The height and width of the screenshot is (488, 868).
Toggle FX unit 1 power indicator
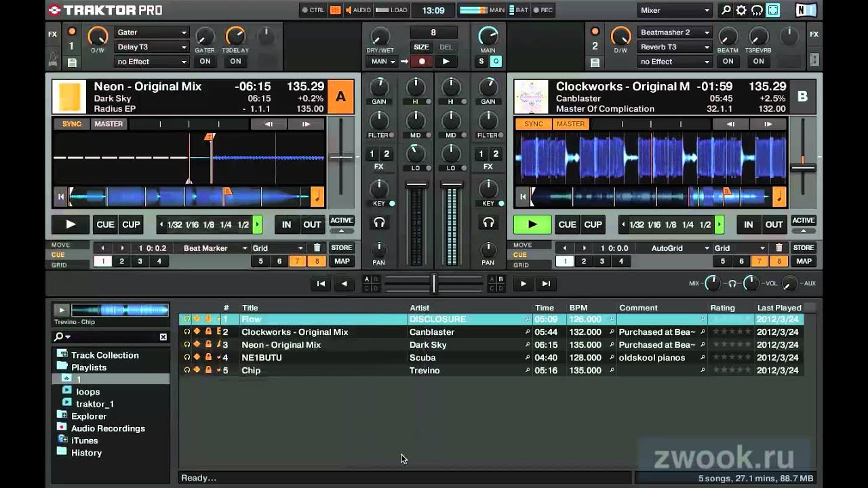click(72, 32)
